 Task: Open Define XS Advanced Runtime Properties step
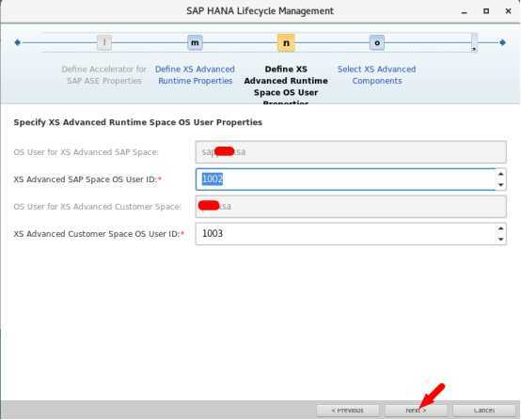[195, 75]
